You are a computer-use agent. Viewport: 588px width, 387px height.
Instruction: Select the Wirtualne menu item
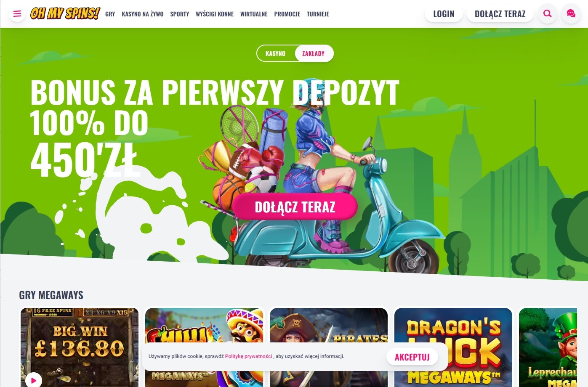(254, 14)
